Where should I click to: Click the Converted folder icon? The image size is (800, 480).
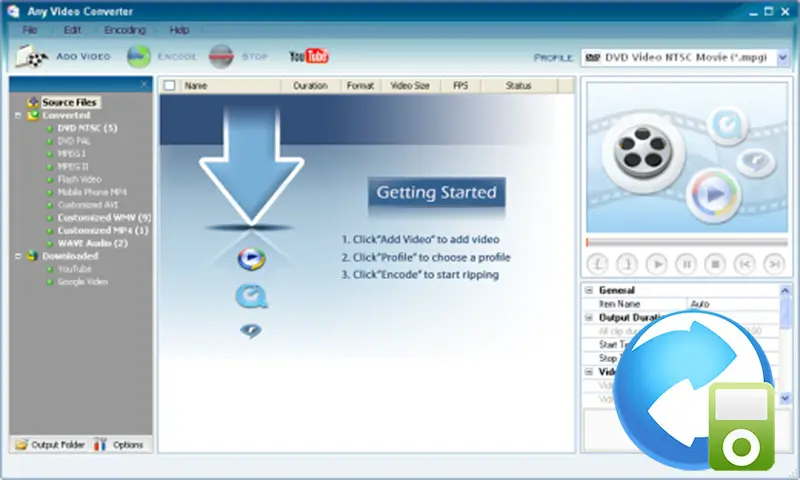(x=33, y=115)
